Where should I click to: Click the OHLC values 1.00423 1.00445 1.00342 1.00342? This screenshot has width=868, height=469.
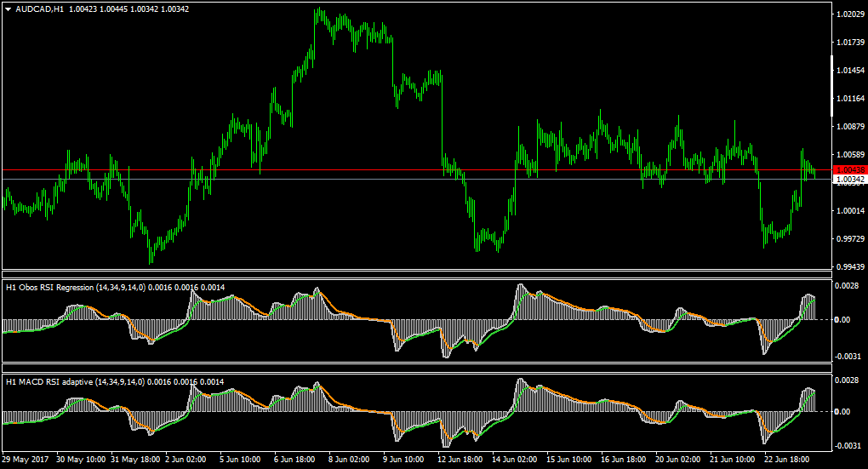tap(129, 9)
